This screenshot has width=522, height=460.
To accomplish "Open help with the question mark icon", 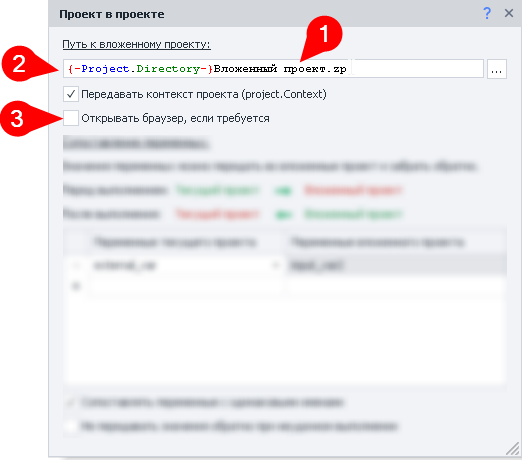I will (487, 14).
